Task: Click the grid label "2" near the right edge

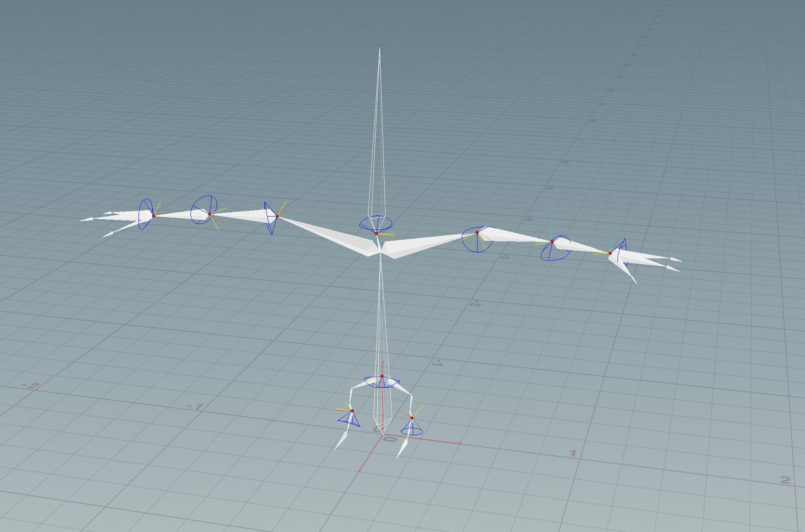Action: 785,480
